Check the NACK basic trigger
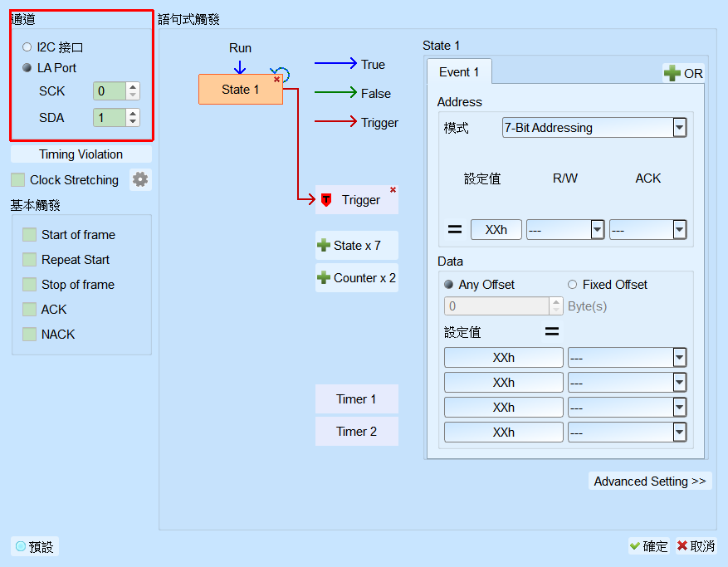The width and height of the screenshot is (728, 567). point(29,335)
